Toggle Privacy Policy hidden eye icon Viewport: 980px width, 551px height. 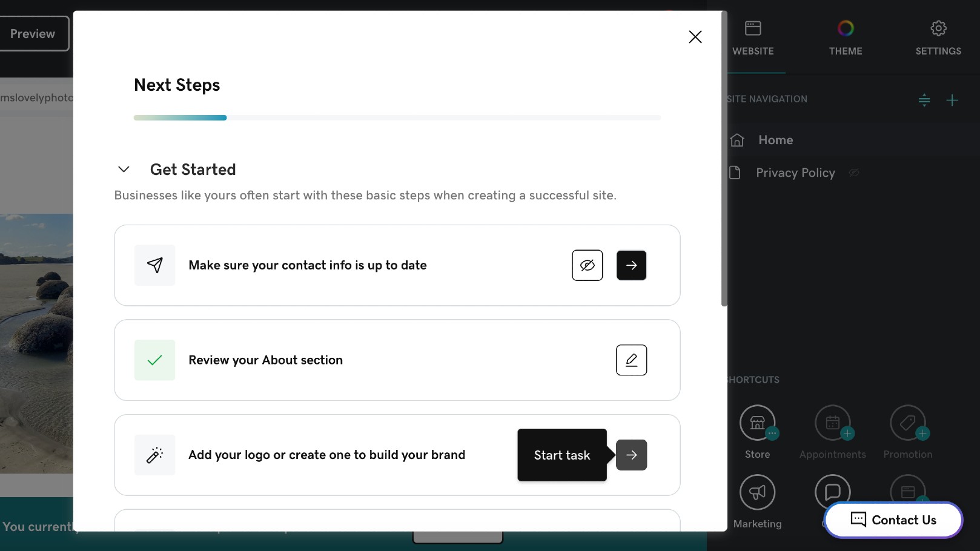coord(854,173)
